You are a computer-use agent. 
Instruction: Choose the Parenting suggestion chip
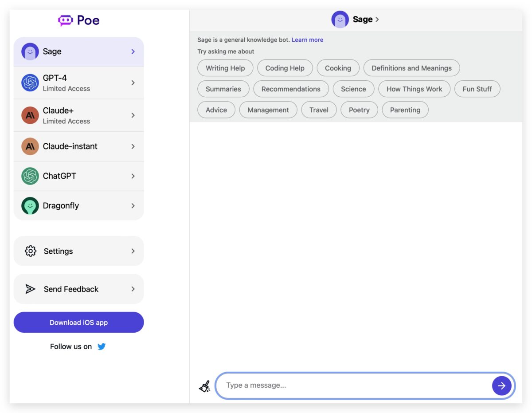(x=405, y=110)
